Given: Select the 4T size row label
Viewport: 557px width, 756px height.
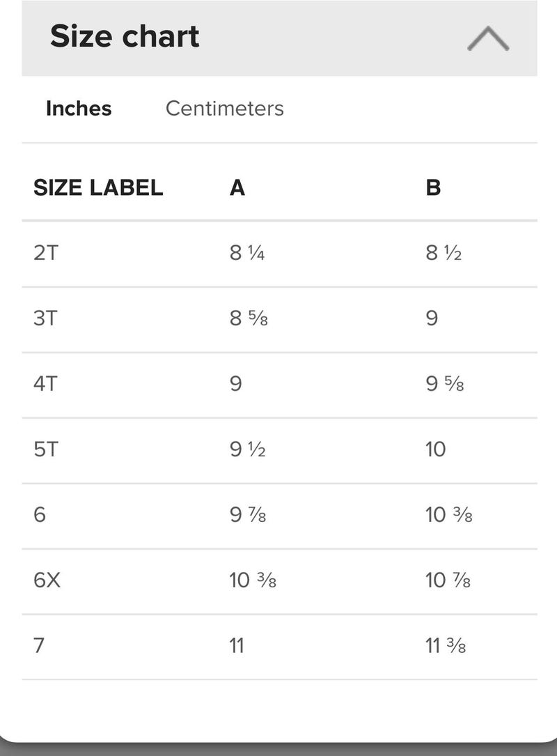Looking at the screenshot, I should click(x=45, y=384).
